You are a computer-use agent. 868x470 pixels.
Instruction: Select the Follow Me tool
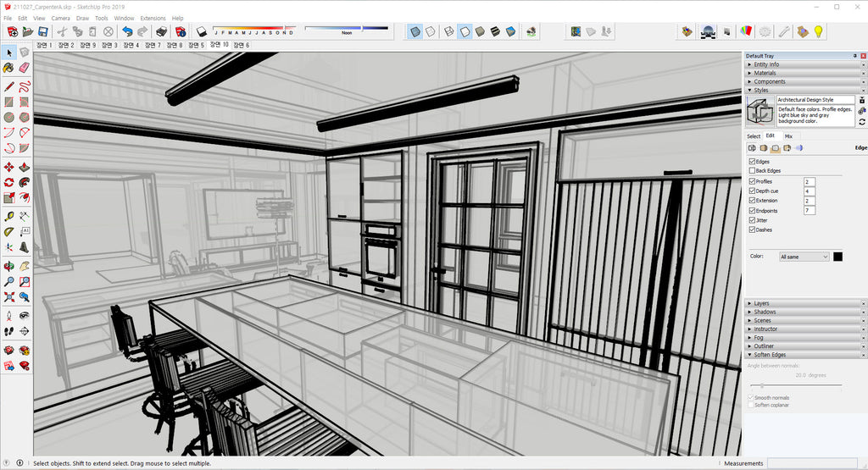pyautogui.click(x=24, y=182)
